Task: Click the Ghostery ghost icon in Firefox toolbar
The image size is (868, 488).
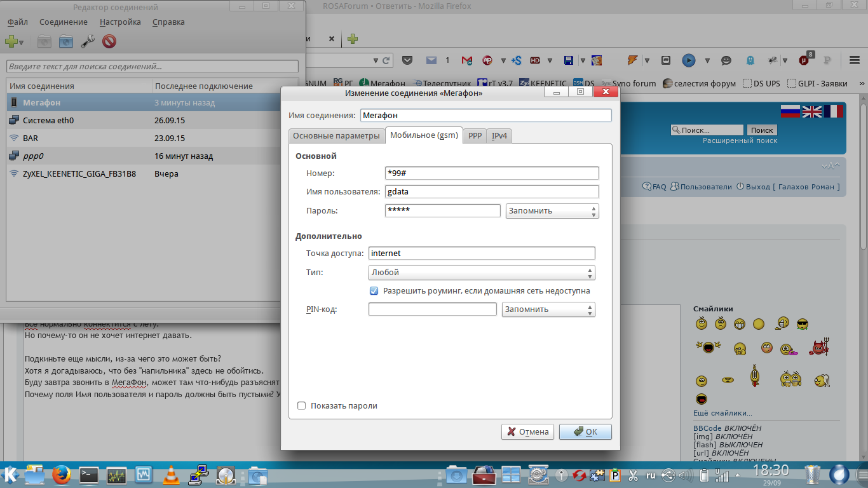Action: [750, 60]
